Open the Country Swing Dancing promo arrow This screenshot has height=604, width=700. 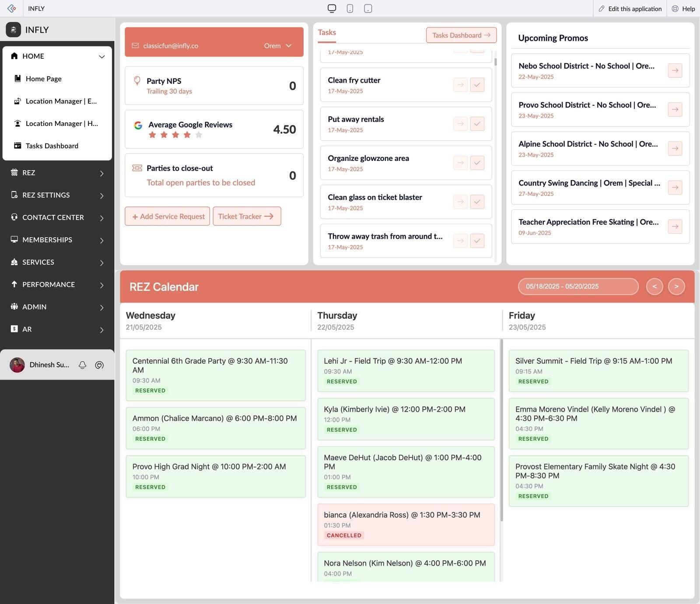coord(675,187)
